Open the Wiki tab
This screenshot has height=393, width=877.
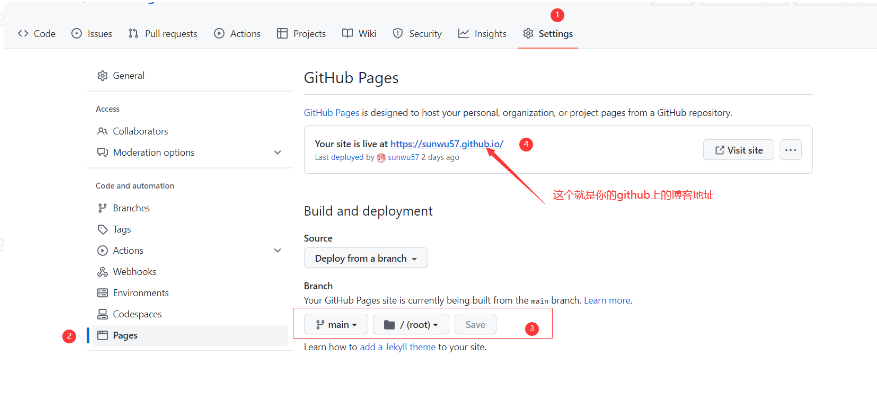click(360, 34)
